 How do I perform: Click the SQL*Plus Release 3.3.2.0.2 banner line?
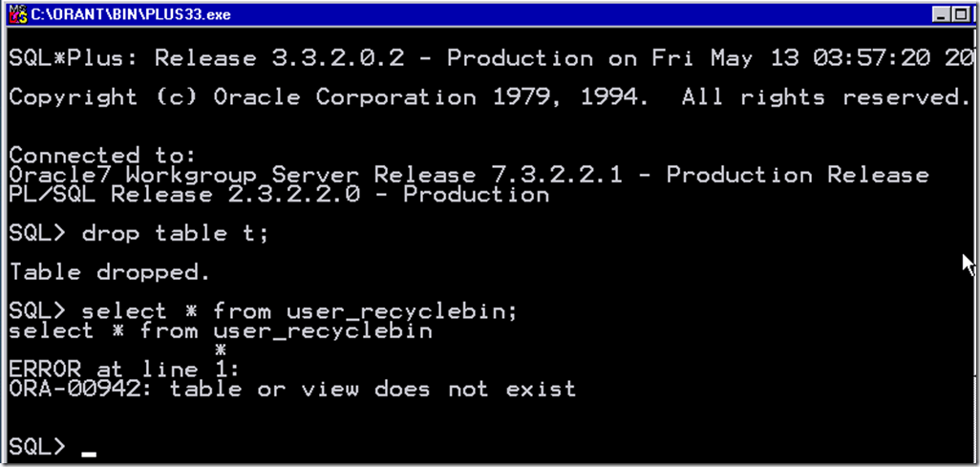(478, 58)
